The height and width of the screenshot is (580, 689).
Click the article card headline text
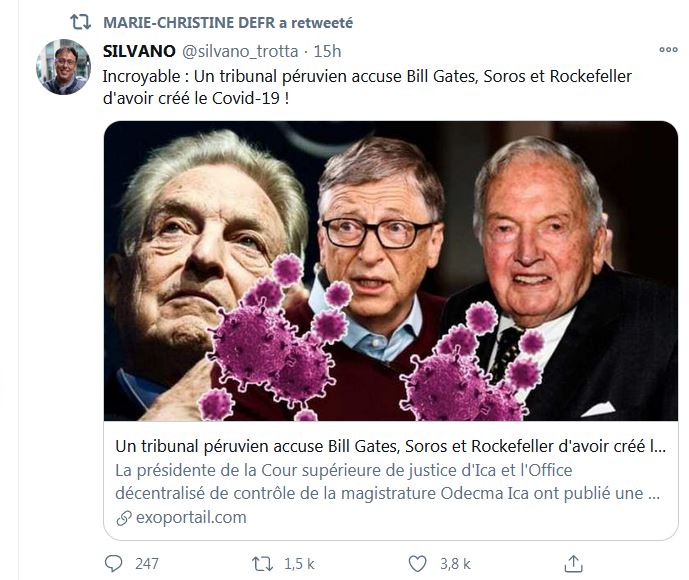(390, 445)
